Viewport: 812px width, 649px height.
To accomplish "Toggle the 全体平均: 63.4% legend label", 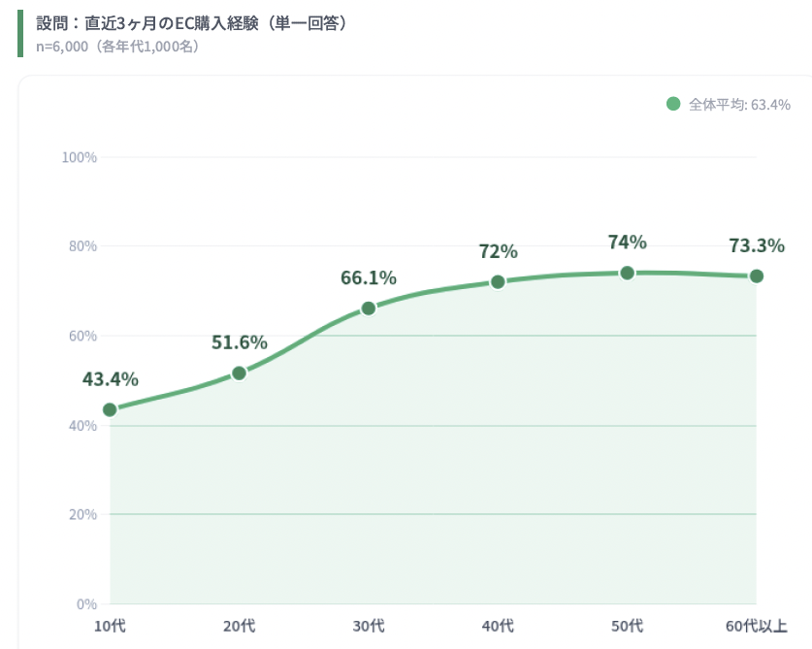I will pyautogui.click(x=739, y=105).
